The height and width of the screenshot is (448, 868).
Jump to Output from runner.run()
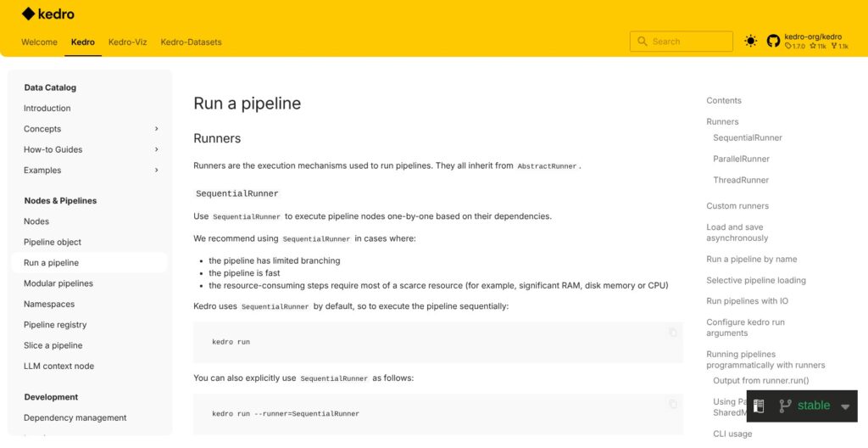pos(760,381)
